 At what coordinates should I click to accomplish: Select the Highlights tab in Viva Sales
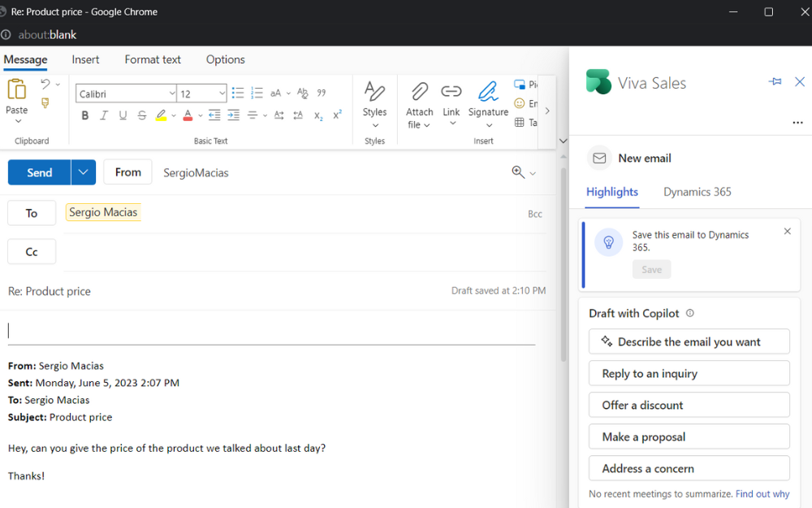click(x=612, y=192)
